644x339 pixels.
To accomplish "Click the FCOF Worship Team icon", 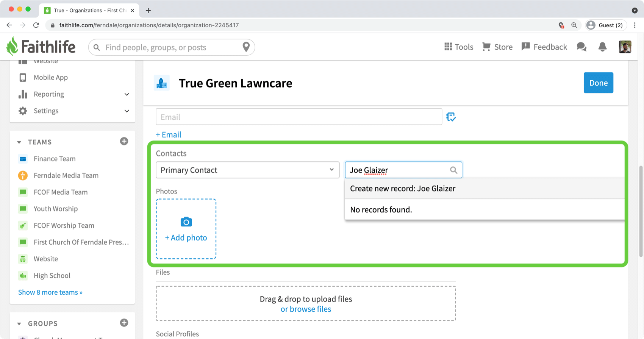I will point(23,225).
